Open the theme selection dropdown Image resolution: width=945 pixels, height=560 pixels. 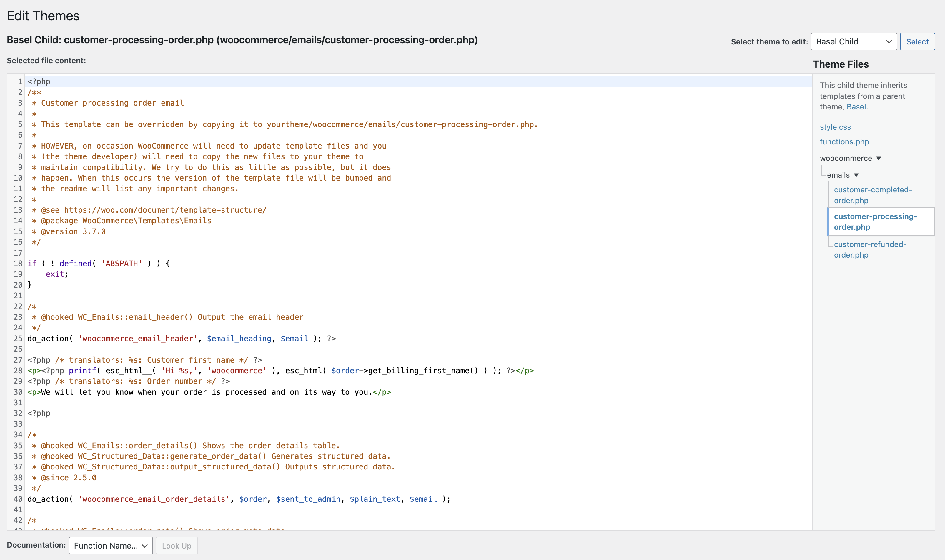[853, 41]
